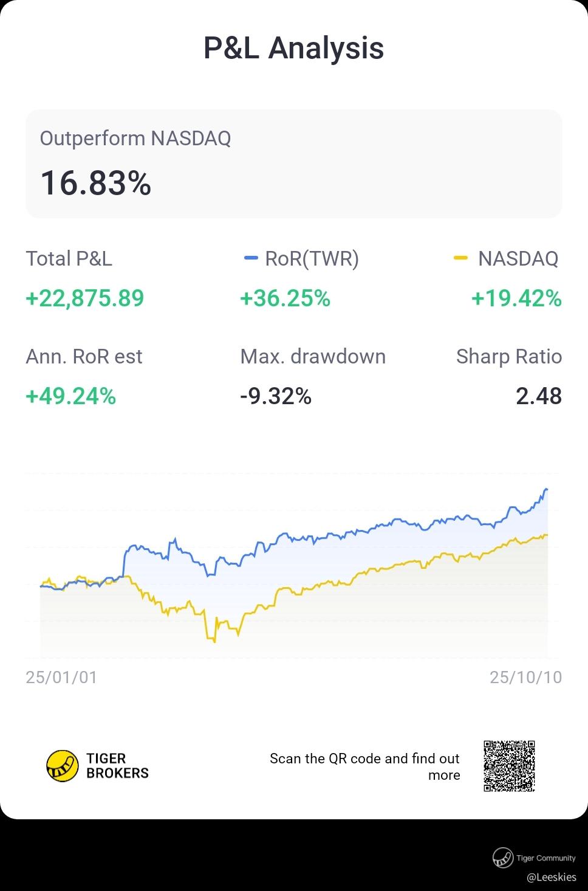Click the P&L Analysis title
This screenshot has width=588, height=891.
[293, 48]
